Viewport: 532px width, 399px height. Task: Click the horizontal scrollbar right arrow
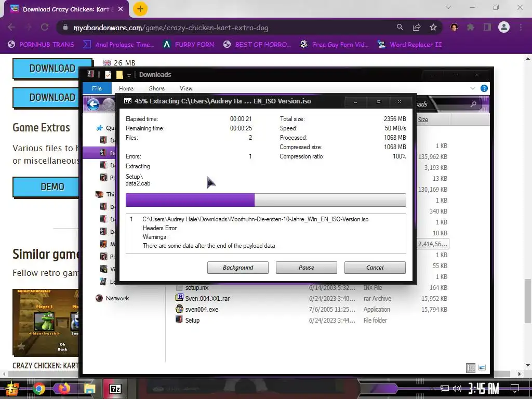(x=520, y=374)
